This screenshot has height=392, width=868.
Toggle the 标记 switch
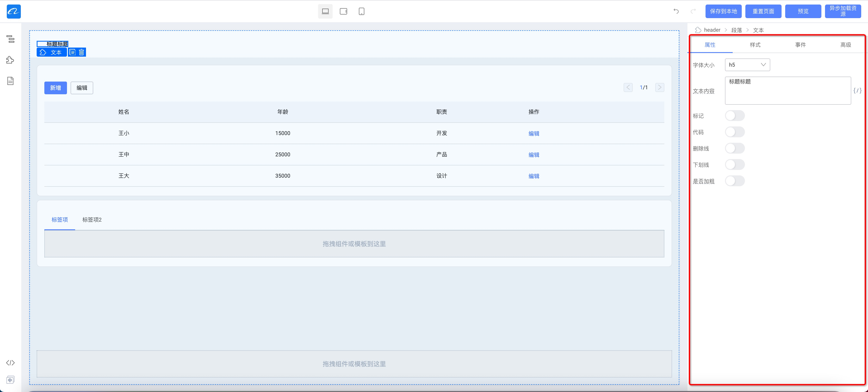coord(734,116)
